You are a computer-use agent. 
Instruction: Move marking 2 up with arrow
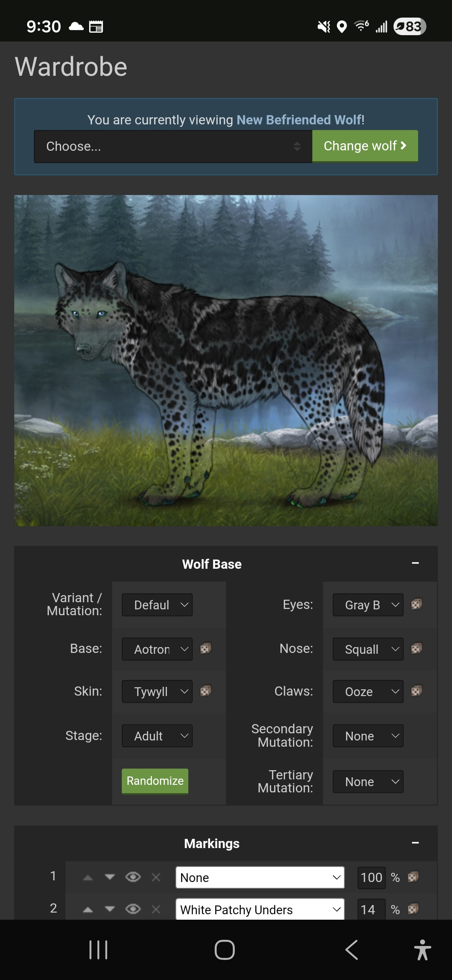pos(88,909)
